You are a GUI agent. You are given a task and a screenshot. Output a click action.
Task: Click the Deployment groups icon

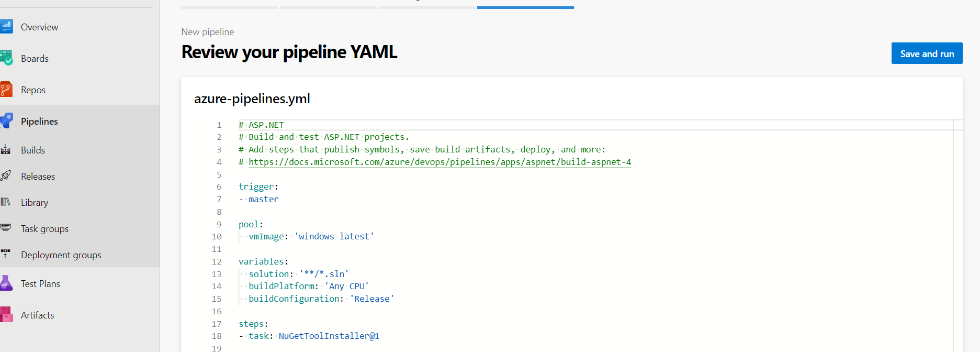point(6,254)
